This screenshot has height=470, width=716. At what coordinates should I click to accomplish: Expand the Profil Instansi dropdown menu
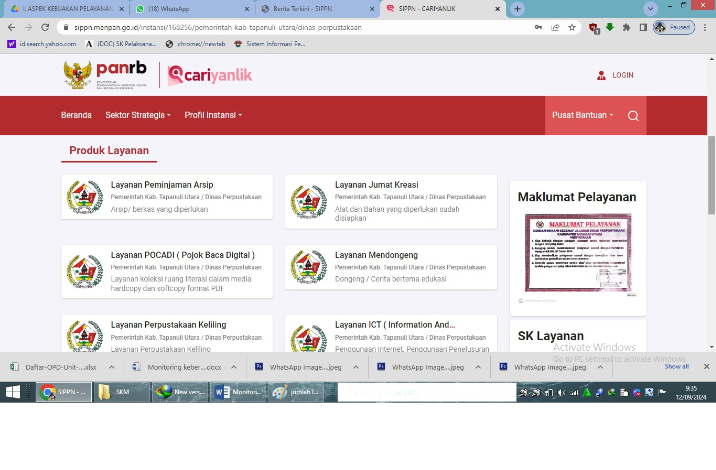click(213, 115)
